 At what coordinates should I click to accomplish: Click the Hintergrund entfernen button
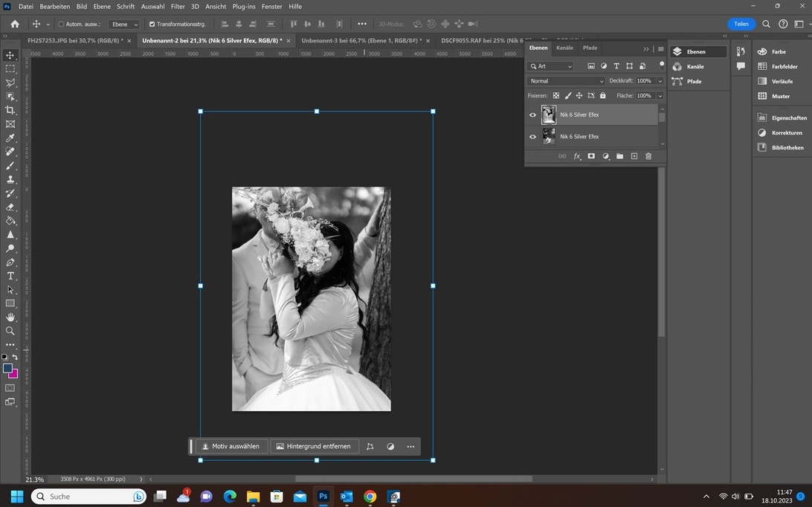[x=313, y=446]
